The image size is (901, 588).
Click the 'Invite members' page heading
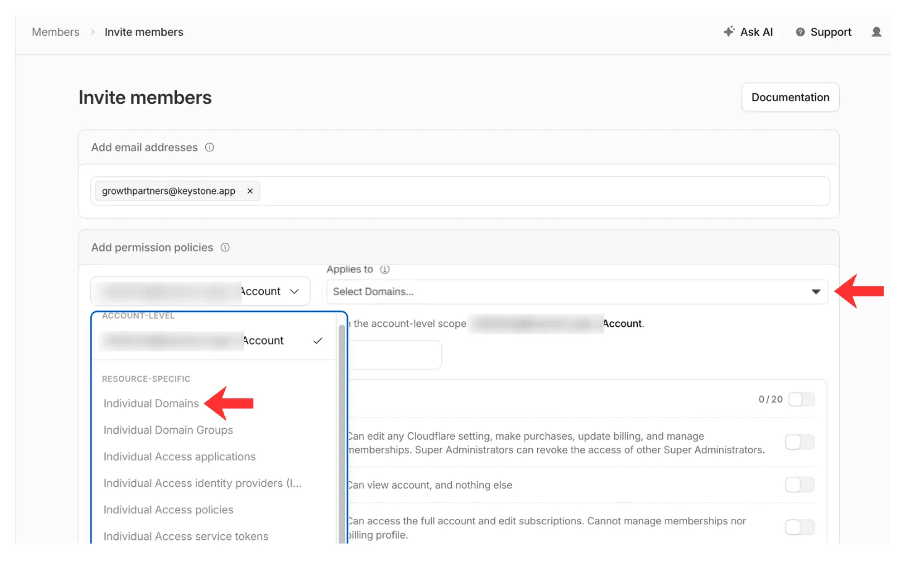[x=145, y=98]
